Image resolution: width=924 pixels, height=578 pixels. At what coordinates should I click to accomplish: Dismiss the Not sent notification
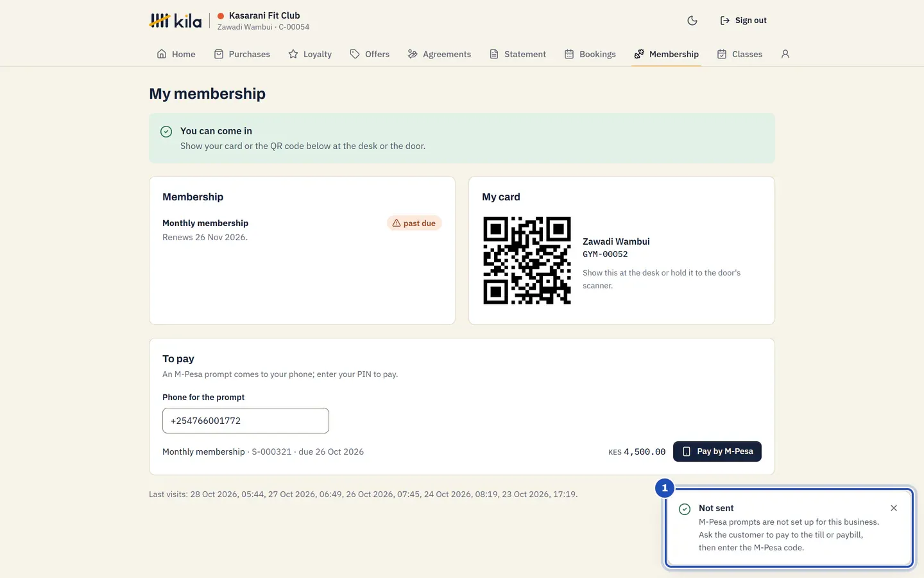pos(894,508)
